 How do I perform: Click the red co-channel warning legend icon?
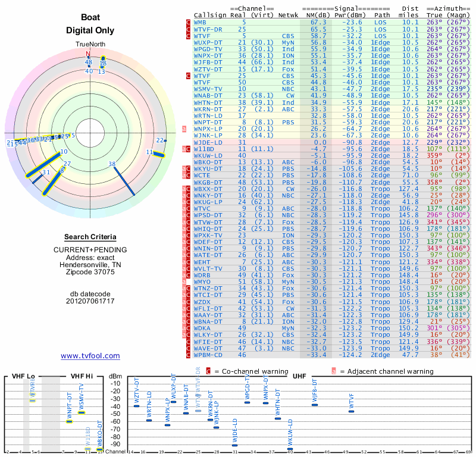click(x=208, y=371)
